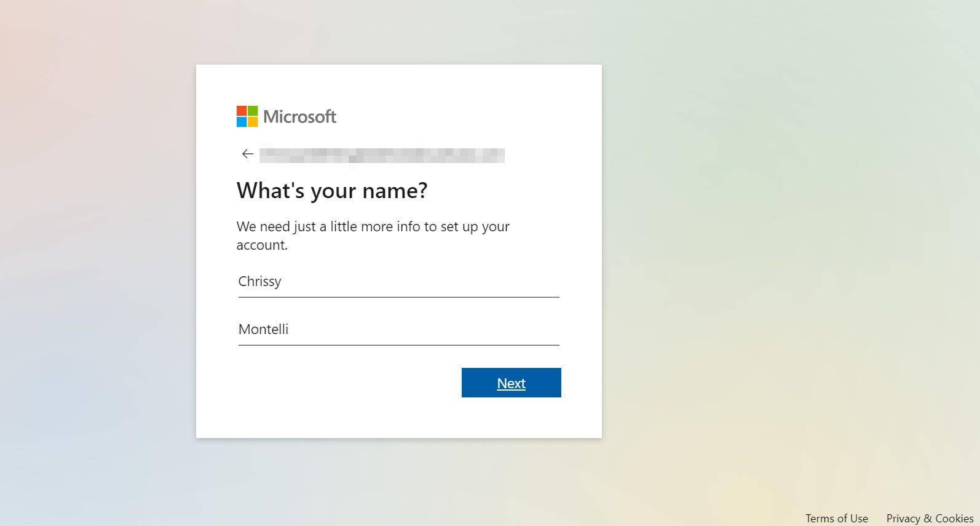Image resolution: width=980 pixels, height=526 pixels.
Task: Click the "We need just a little more info" text
Action: click(373, 236)
